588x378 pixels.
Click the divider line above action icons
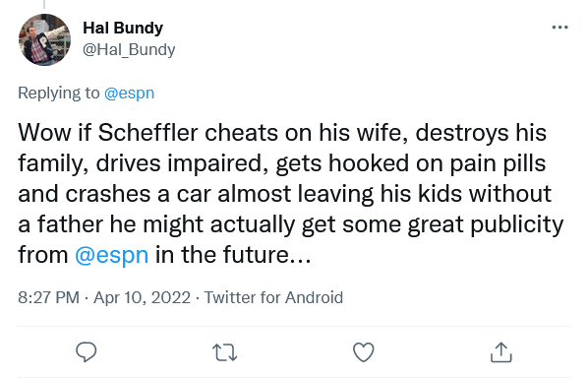point(294,326)
